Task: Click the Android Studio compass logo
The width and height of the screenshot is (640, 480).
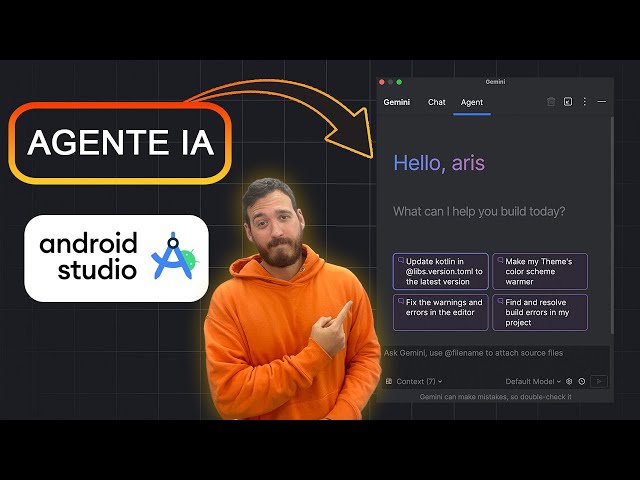Action: point(175,256)
